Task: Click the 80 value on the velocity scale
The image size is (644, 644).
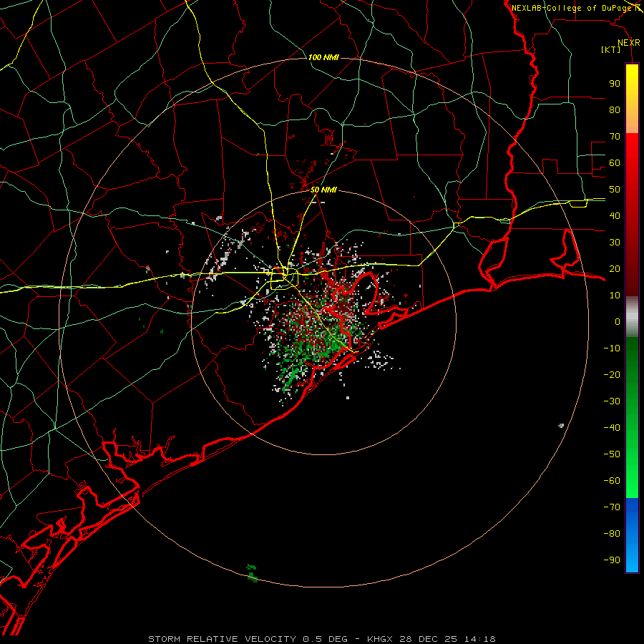Action: [x=615, y=110]
